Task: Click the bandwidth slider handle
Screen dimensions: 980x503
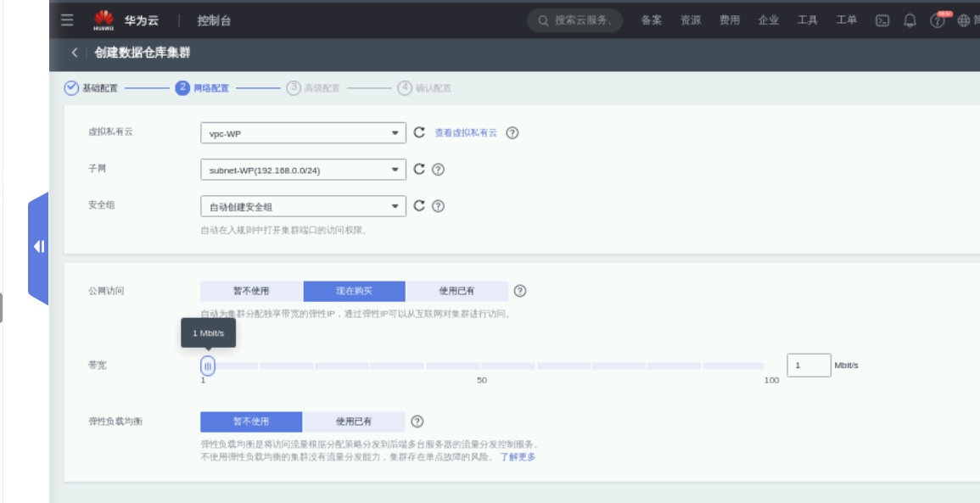Action: point(208,366)
